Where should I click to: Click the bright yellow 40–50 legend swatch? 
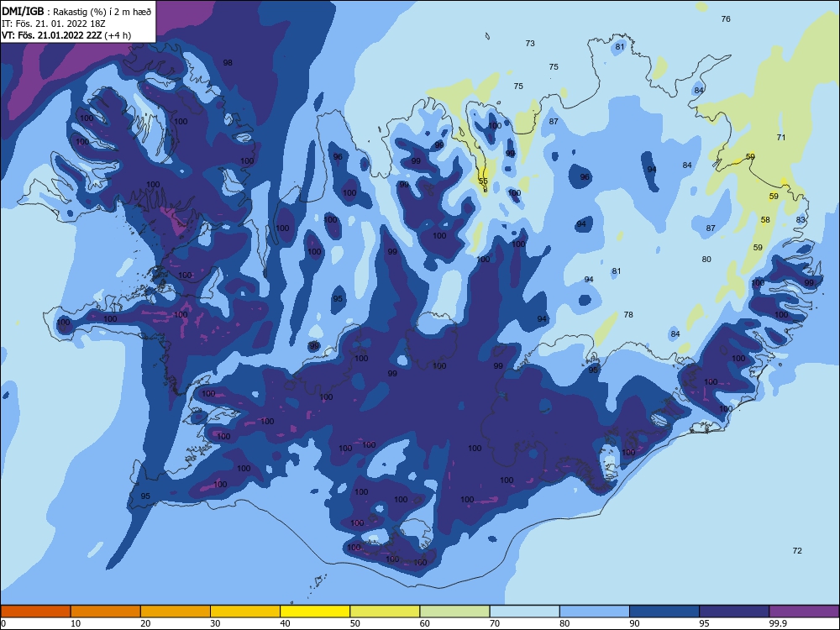[x=315, y=612]
